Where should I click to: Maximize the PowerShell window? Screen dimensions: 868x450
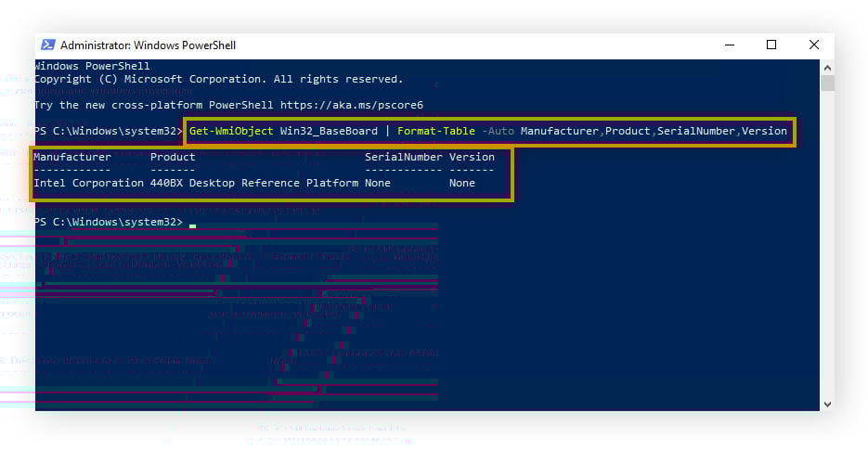point(771,45)
